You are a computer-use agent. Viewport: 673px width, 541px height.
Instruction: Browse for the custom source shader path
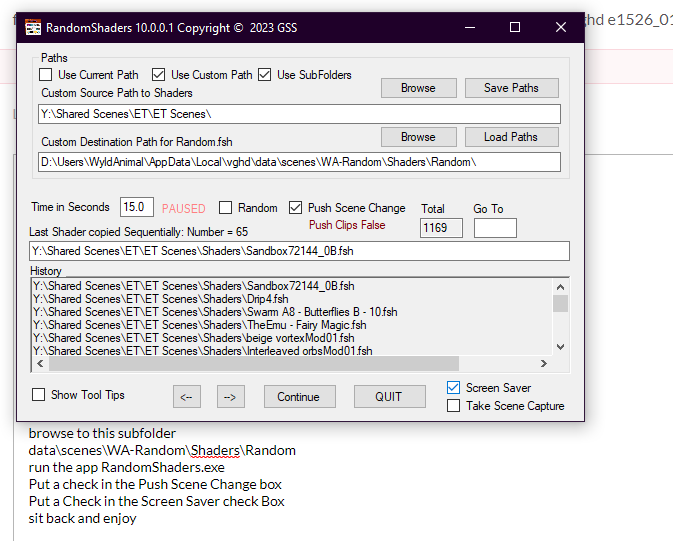click(418, 88)
